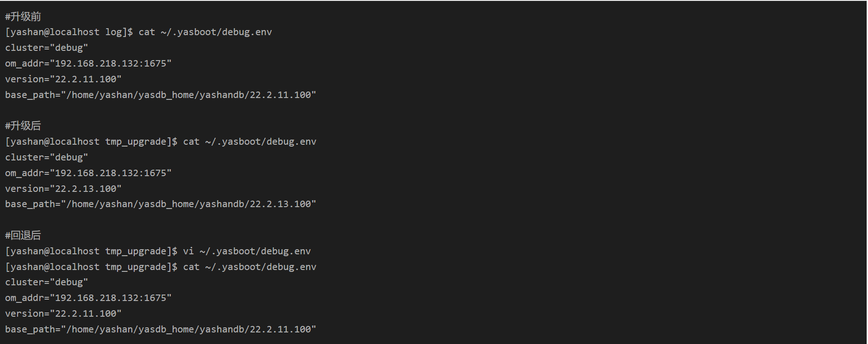The width and height of the screenshot is (868, 344).
Task: Click base_path line below #升级前
Action: 161,95
